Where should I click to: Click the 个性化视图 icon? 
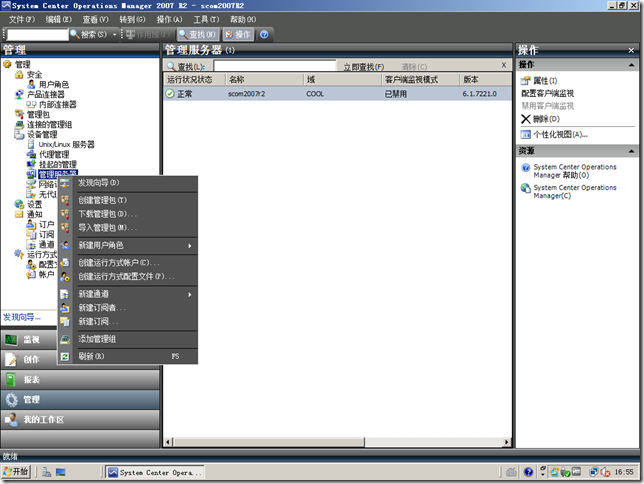point(526,134)
